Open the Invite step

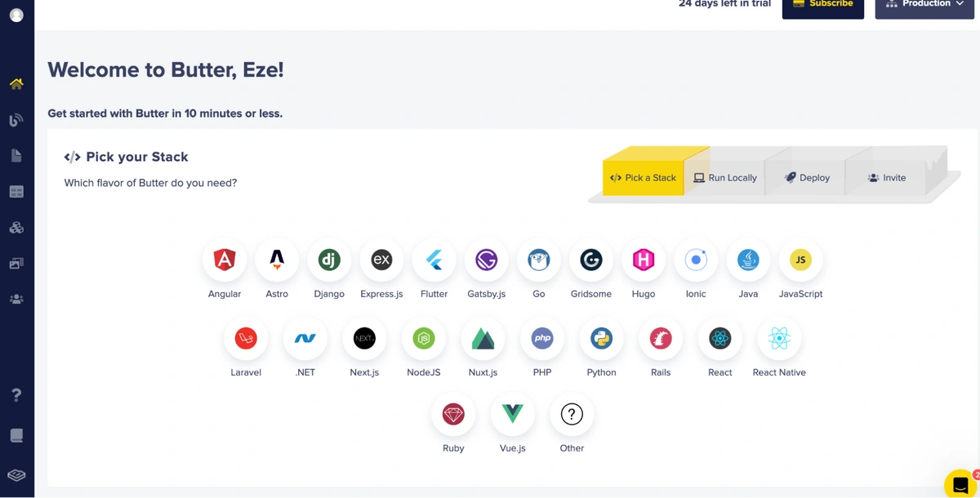[886, 177]
